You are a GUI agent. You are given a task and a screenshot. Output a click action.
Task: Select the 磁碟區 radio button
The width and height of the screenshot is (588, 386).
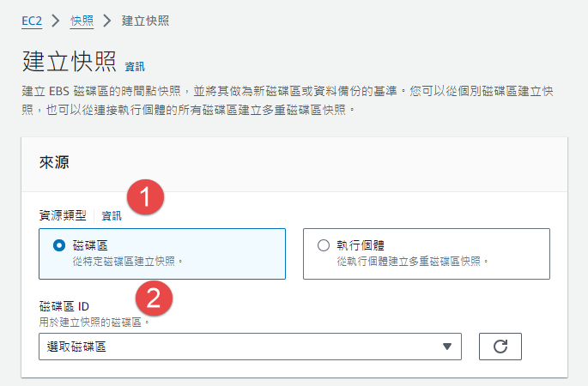coord(58,245)
